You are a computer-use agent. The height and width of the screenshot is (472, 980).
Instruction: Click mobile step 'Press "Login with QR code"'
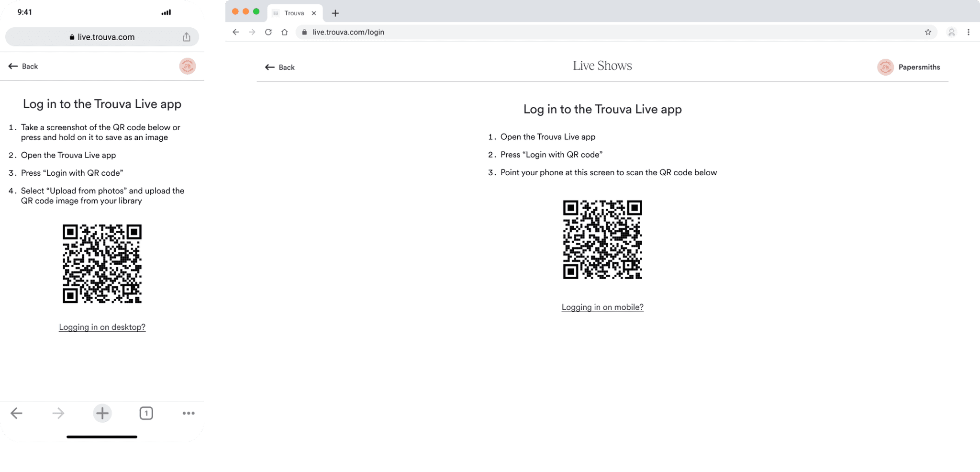[x=72, y=173]
